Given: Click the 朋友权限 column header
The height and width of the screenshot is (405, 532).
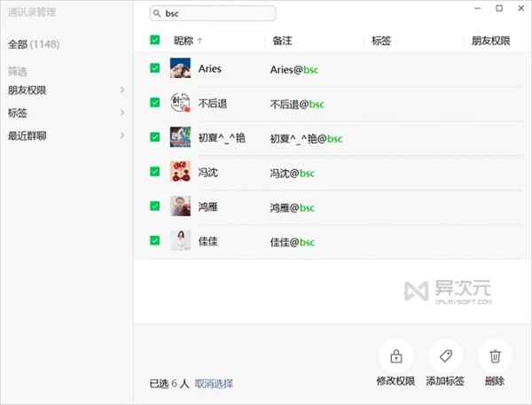Looking at the screenshot, I should (x=490, y=41).
